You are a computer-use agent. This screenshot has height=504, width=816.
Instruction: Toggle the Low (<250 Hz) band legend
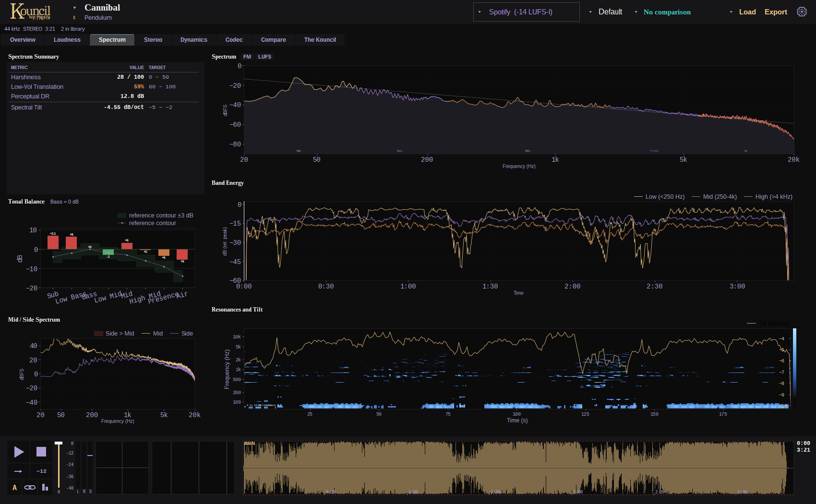coord(659,197)
